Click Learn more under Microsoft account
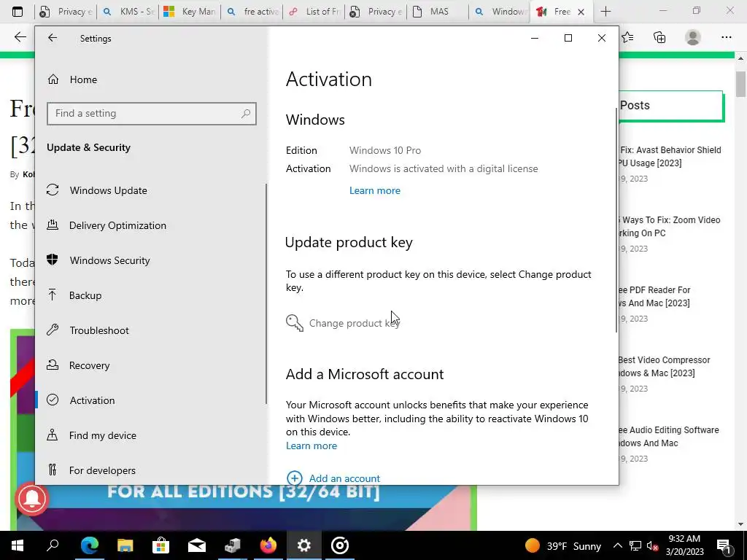Screen dimensions: 747x560 (x=311, y=446)
